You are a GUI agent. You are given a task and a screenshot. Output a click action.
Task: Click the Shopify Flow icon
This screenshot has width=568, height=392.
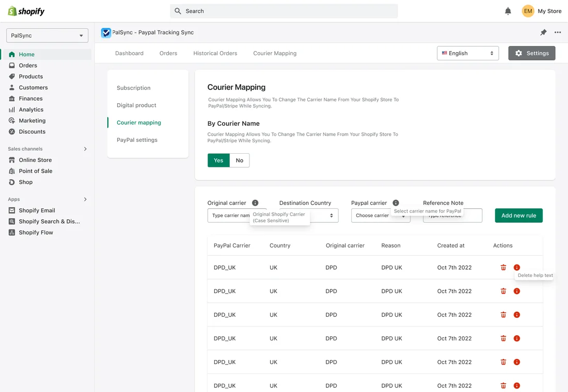12,233
